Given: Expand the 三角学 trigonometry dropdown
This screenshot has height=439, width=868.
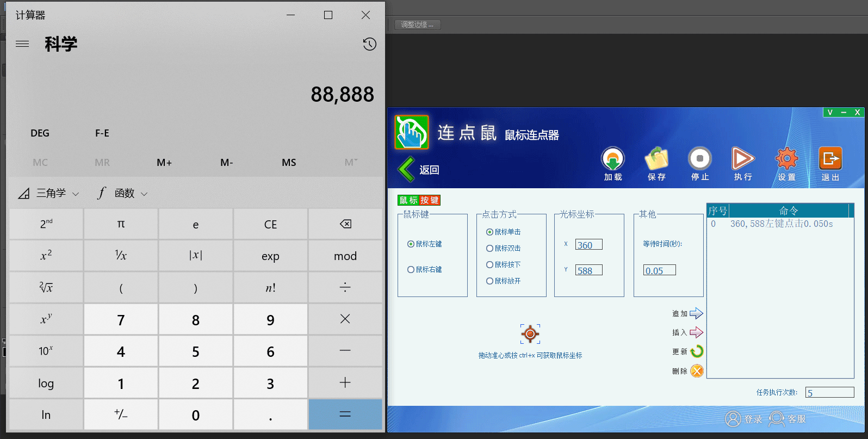Looking at the screenshot, I should tap(49, 193).
